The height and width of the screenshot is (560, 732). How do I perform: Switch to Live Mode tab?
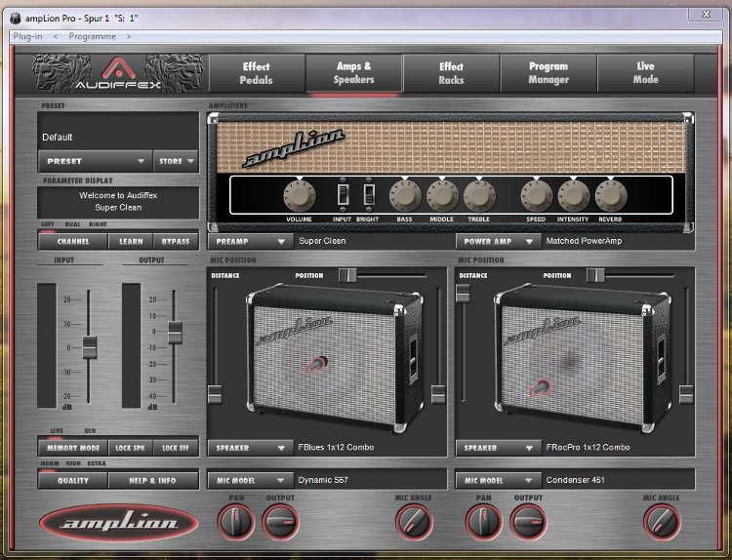tap(646, 73)
